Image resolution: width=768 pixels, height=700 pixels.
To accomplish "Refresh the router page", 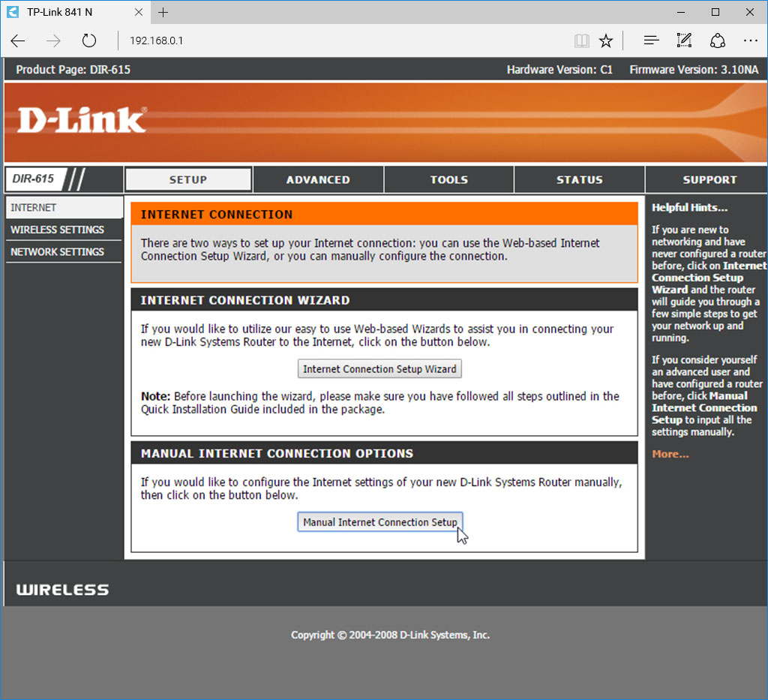I will click(x=88, y=41).
